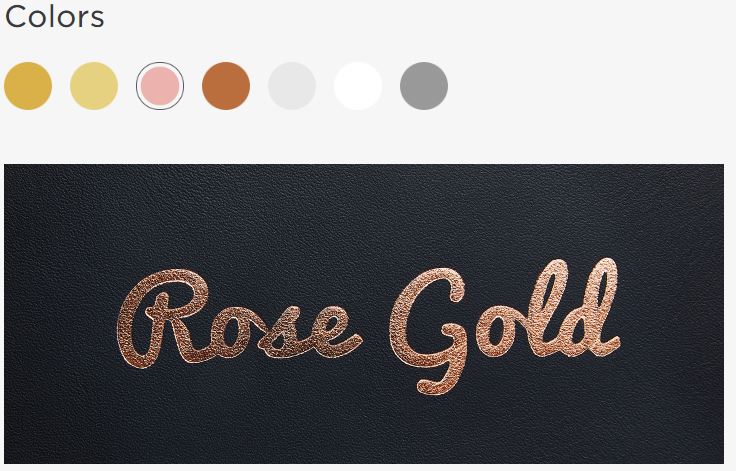Switch foil color to white
This screenshot has width=736, height=471.
point(358,86)
